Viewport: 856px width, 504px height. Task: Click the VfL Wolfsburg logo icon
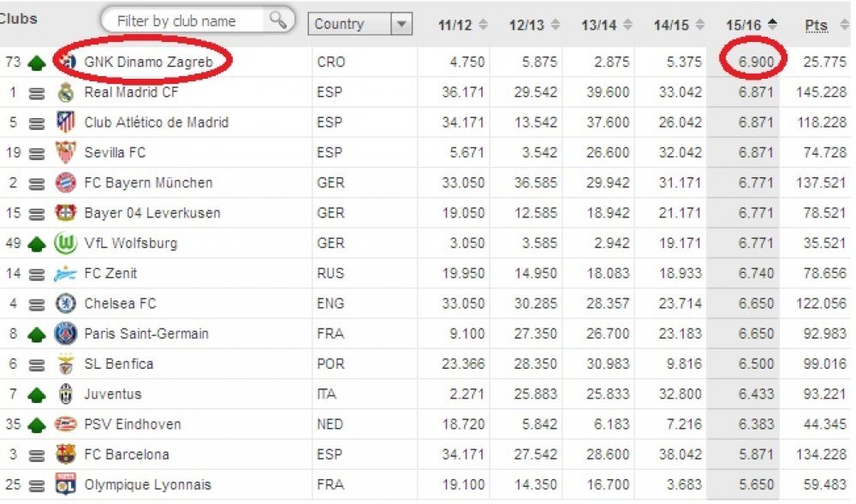pyautogui.click(x=66, y=243)
